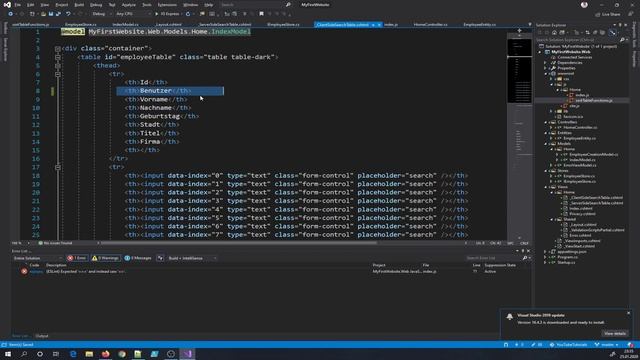The height and width of the screenshot is (360, 640).
Task: Click Geburtstag header text on line 11
Action: click(x=160, y=116)
